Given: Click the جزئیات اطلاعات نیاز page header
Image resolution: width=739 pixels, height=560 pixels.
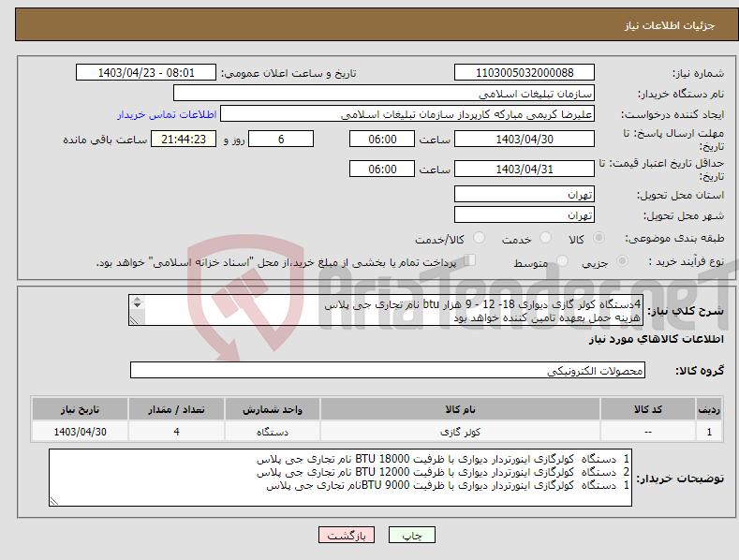Looking at the screenshot, I should click(670, 25).
